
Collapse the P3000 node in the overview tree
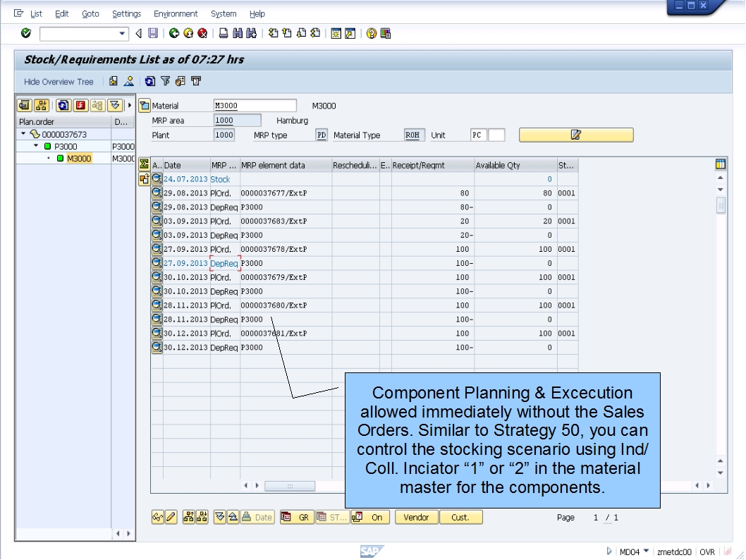pos(35,146)
